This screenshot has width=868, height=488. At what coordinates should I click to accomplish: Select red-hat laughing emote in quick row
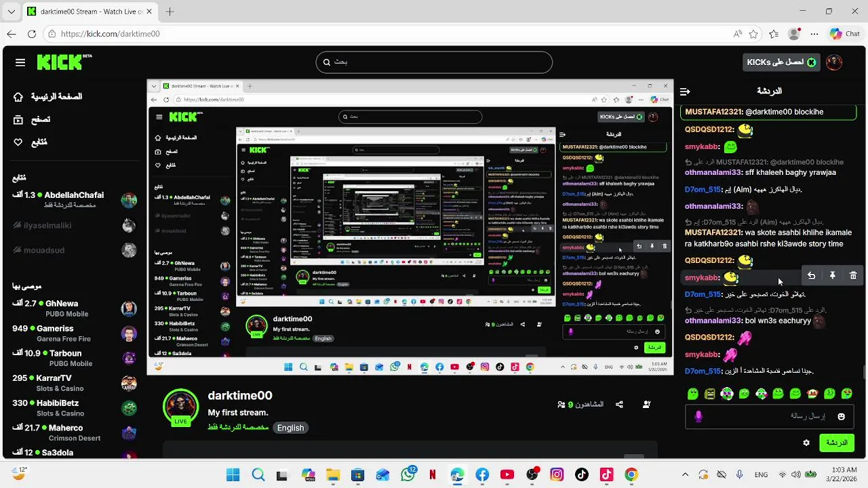click(x=812, y=394)
